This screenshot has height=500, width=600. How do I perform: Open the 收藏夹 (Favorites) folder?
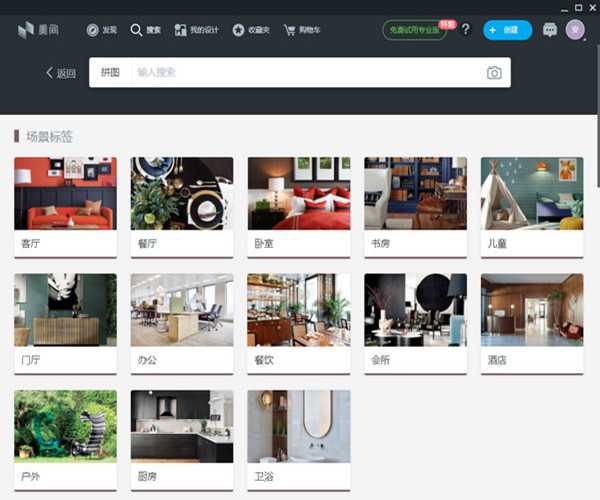pyautogui.click(x=251, y=30)
